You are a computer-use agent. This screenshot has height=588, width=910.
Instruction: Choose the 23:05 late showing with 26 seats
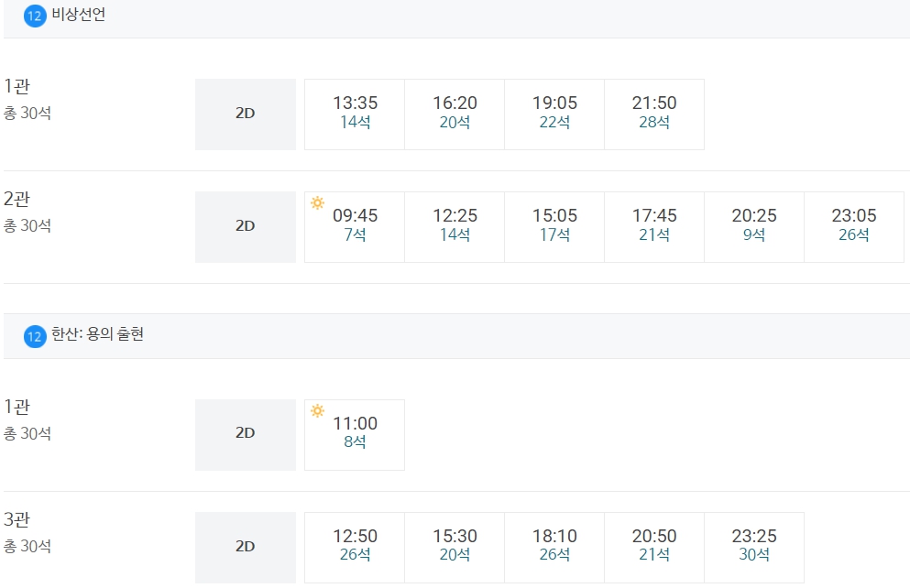tap(854, 227)
